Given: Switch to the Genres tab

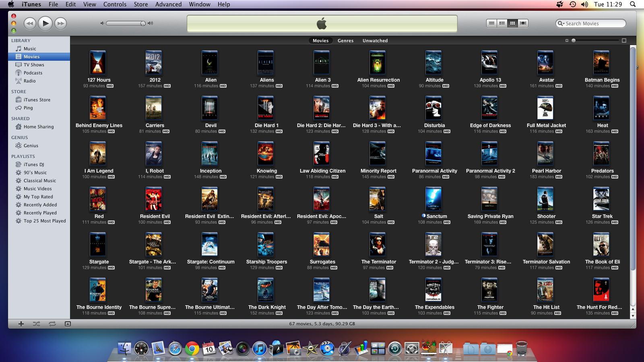Looking at the screenshot, I should click(x=345, y=41).
